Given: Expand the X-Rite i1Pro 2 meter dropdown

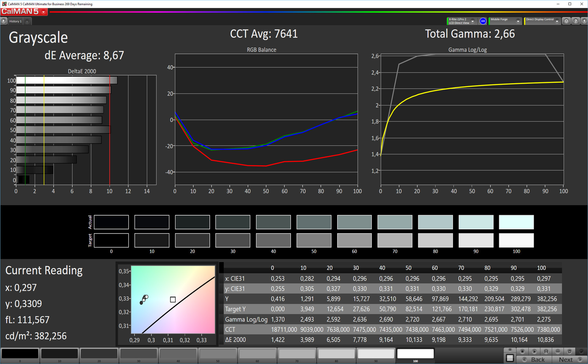Looking at the screenshot, I should pos(473,21).
